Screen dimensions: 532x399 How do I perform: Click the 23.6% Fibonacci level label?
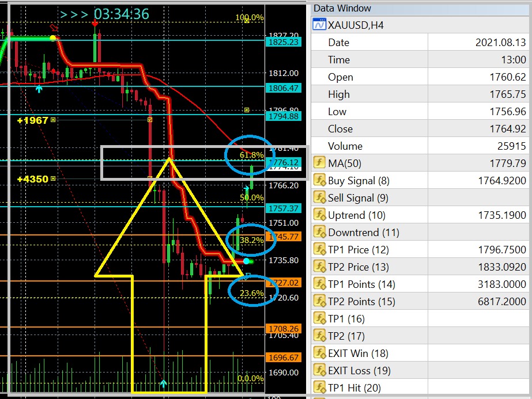[252, 293]
